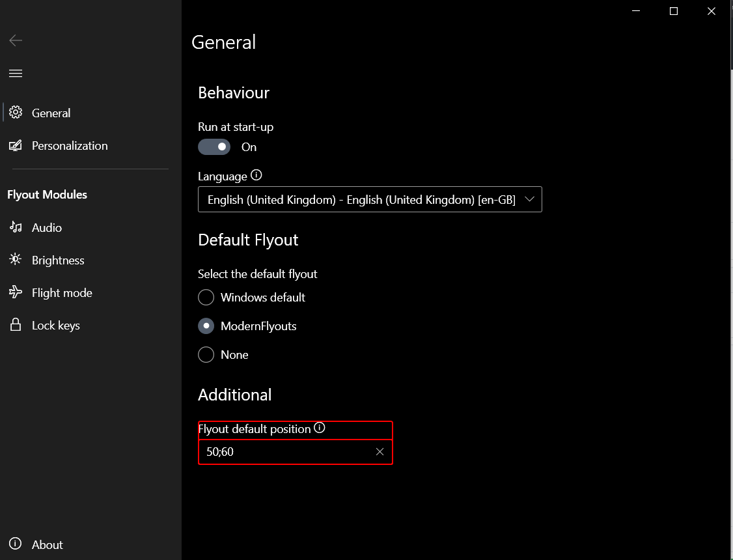Open the Brightness module settings
This screenshot has width=733, height=560.
[90, 260]
